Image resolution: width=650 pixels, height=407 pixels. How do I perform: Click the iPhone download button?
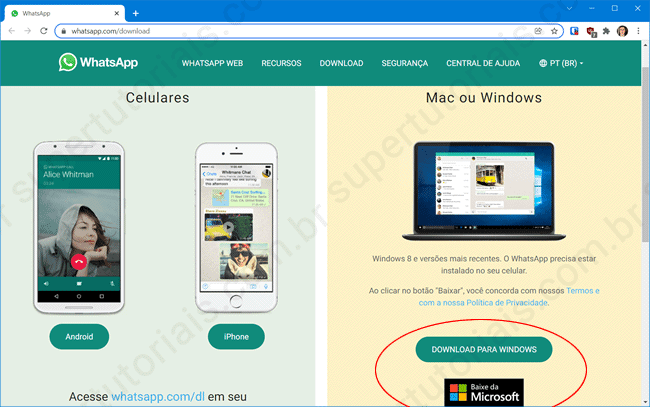point(229,337)
